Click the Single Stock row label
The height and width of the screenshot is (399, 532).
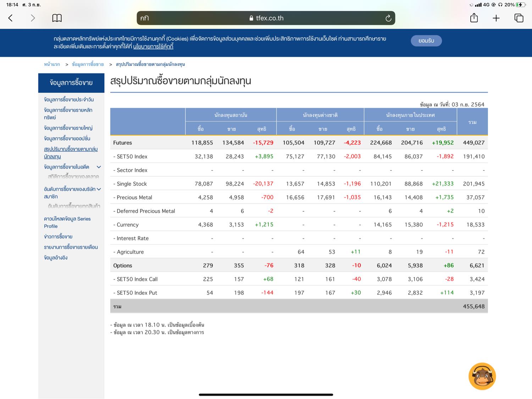(x=130, y=184)
